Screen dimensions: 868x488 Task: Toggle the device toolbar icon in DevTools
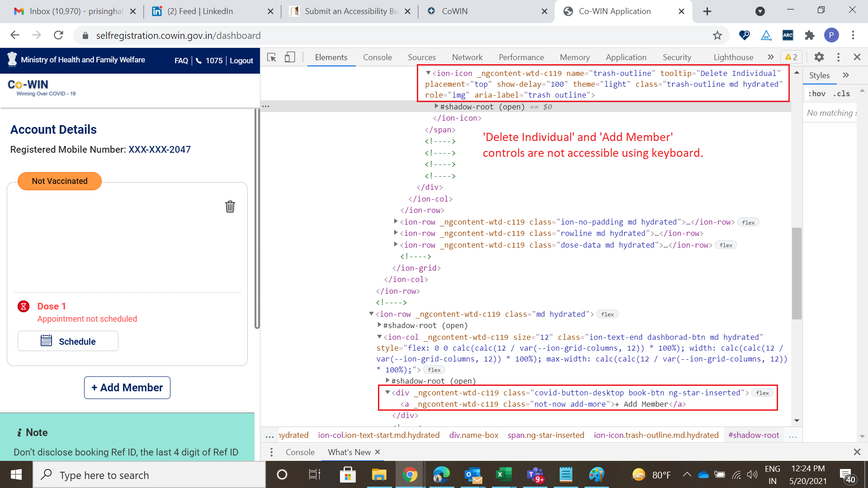(290, 57)
